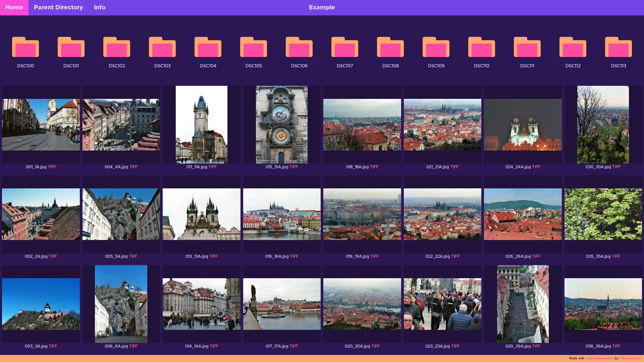The width and height of the screenshot is (644, 362).
Task: Open the DSC107 folder icon
Action: (x=345, y=47)
